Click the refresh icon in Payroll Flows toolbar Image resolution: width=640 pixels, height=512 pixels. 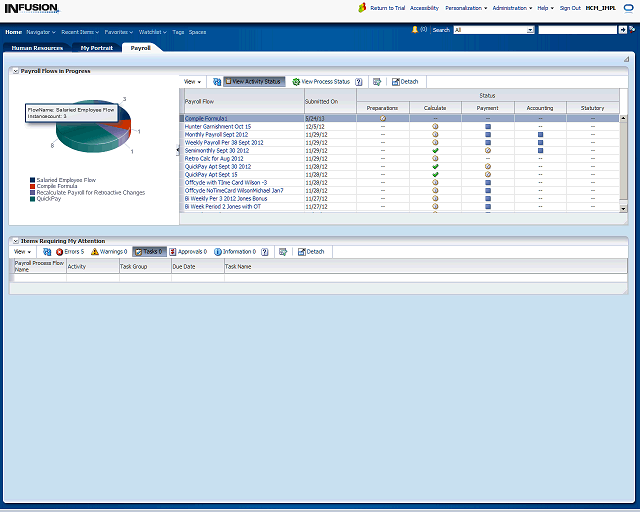[217, 81]
